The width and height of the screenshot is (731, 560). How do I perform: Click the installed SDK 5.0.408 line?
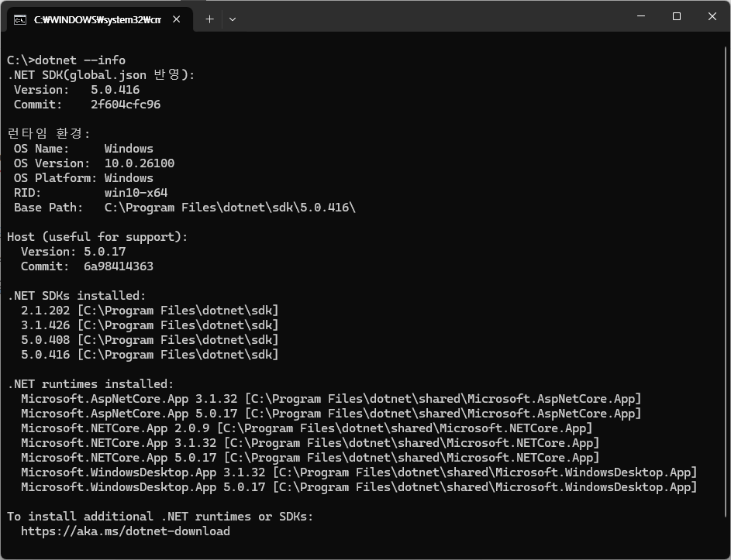150,339
